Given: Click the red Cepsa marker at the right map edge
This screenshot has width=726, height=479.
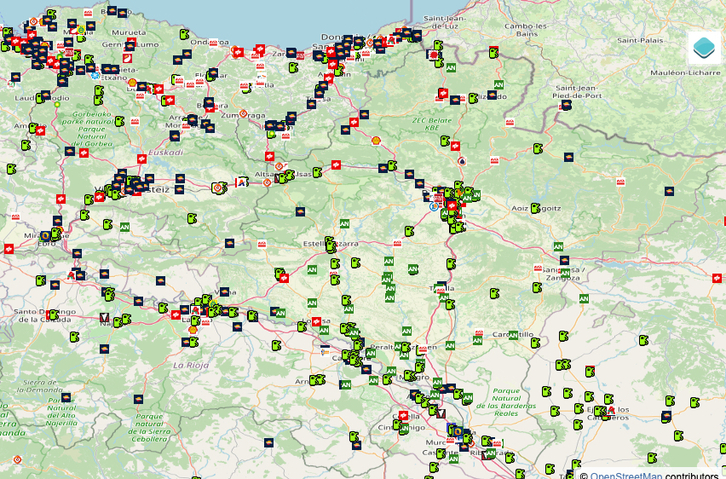Looking at the screenshot, I should coord(717,278).
